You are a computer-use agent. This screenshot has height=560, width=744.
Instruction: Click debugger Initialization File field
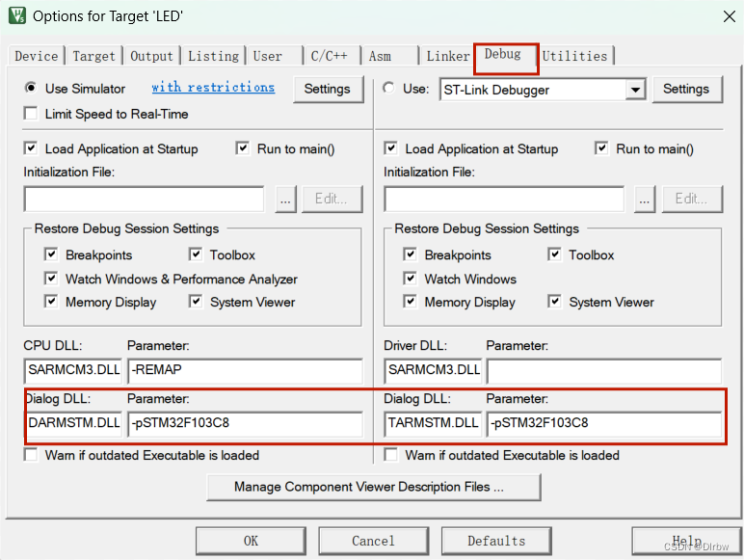504,199
